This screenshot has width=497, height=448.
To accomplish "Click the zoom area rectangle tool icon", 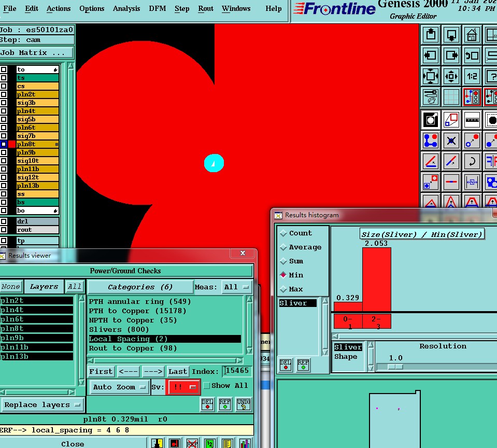I will 451,120.
